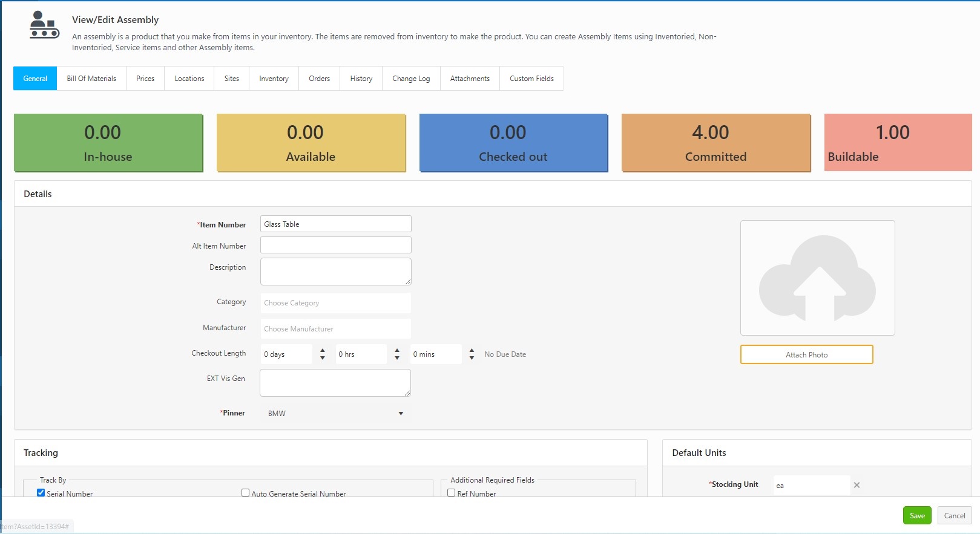Click the green In-house quantity tile
Viewport: 980px width, 534px height.
point(108,143)
